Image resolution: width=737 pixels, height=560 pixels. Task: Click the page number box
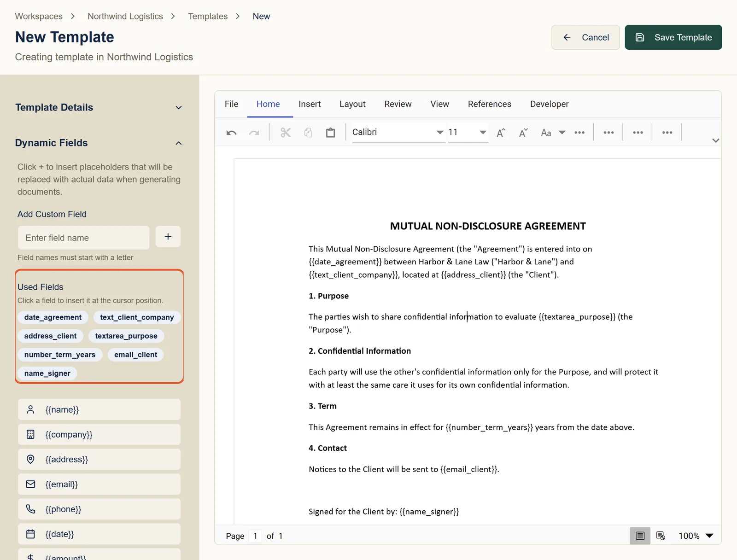click(x=255, y=536)
